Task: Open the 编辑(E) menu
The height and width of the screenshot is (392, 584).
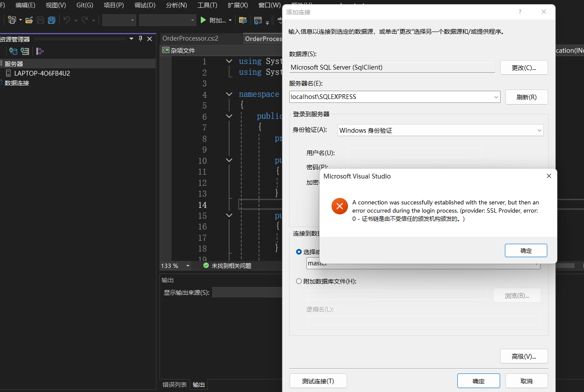Action: pos(26,5)
